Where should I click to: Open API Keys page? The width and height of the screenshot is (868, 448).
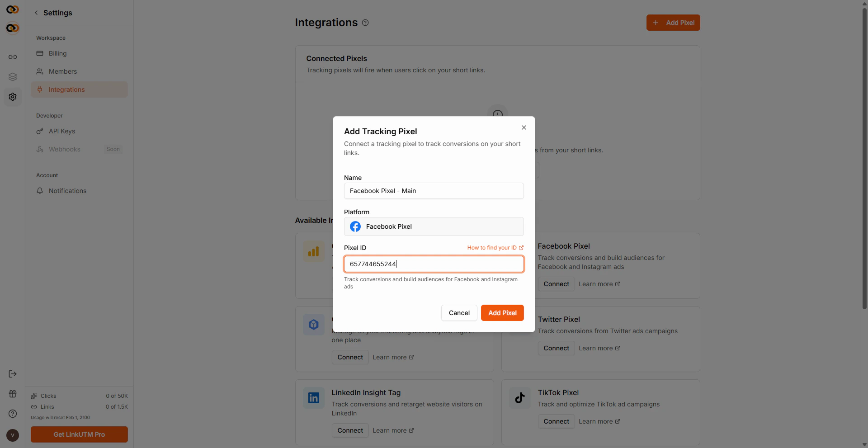click(x=79, y=131)
